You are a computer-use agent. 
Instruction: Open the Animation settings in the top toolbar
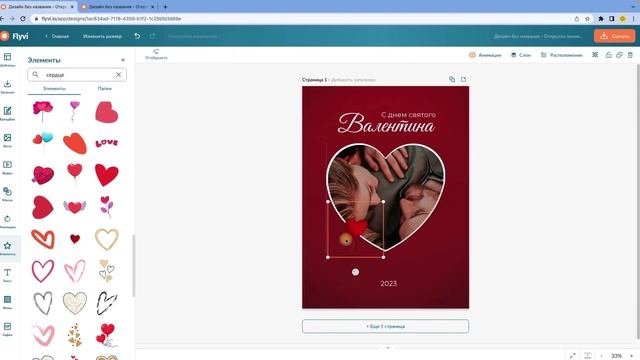pos(485,55)
